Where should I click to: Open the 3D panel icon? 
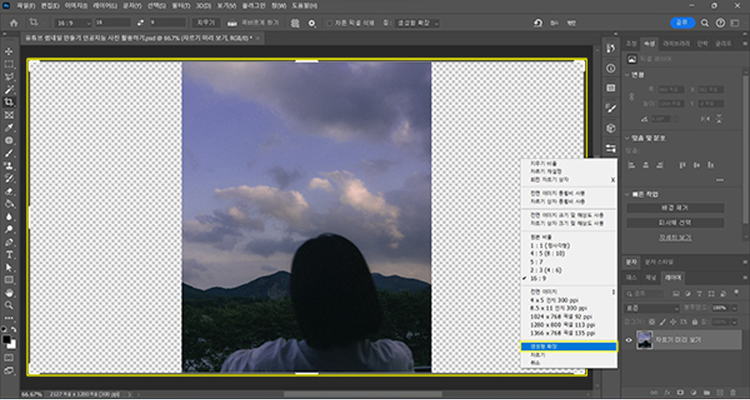[x=611, y=128]
